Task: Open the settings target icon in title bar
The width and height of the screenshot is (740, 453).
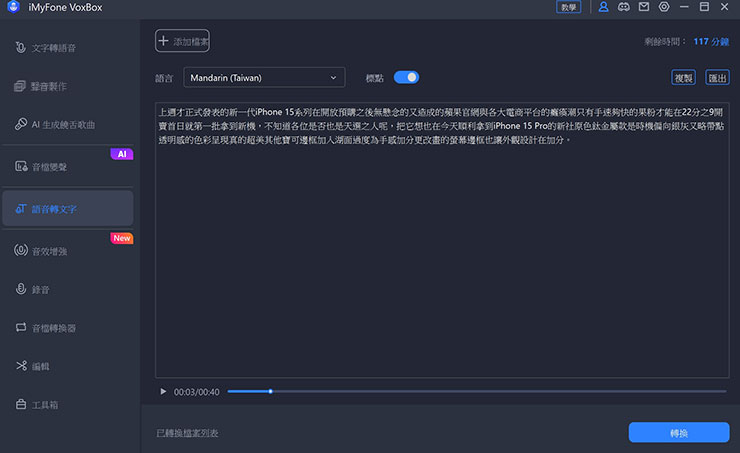Action: 664,7
